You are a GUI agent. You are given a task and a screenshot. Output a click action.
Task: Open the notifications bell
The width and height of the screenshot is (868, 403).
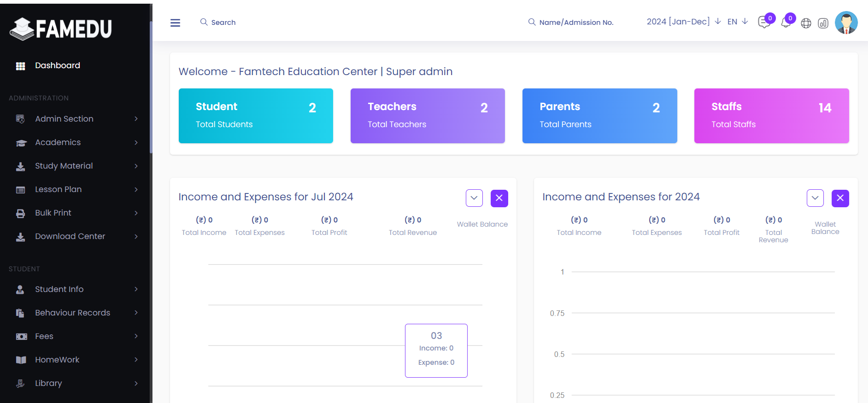[786, 23]
